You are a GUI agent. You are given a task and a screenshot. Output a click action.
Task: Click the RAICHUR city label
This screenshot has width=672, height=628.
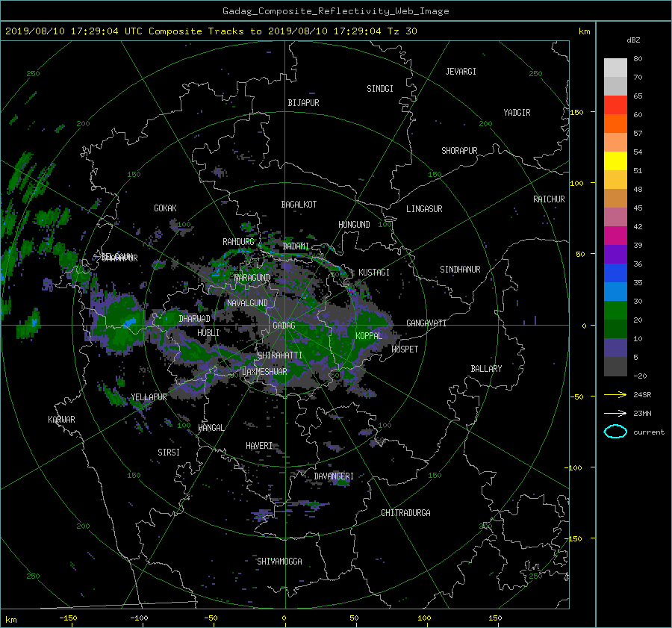[549, 199]
